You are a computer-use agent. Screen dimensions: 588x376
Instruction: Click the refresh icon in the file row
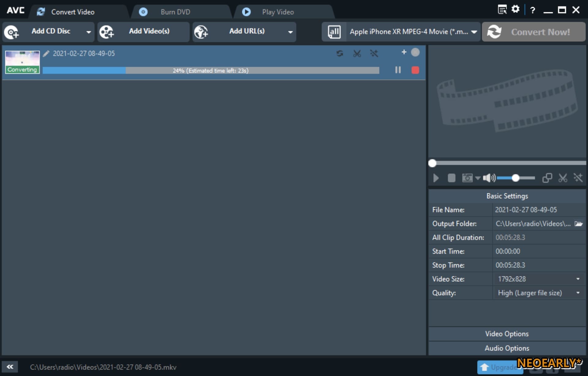tap(340, 54)
